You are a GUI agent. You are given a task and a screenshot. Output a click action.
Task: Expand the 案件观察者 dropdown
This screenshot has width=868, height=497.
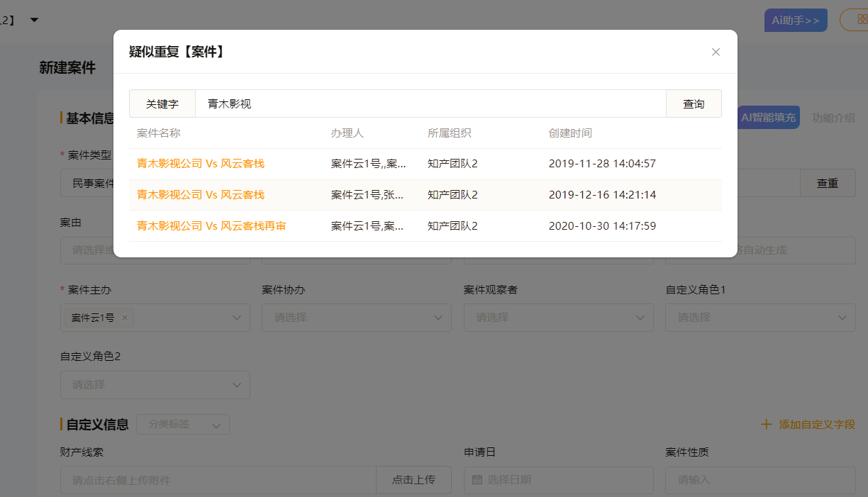click(x=640, y=318)
